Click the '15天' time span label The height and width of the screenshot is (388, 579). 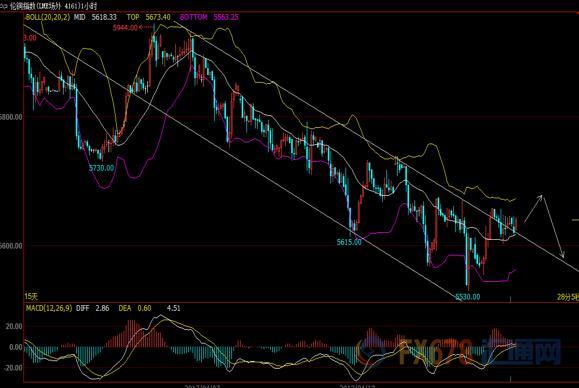click(31, 296)
